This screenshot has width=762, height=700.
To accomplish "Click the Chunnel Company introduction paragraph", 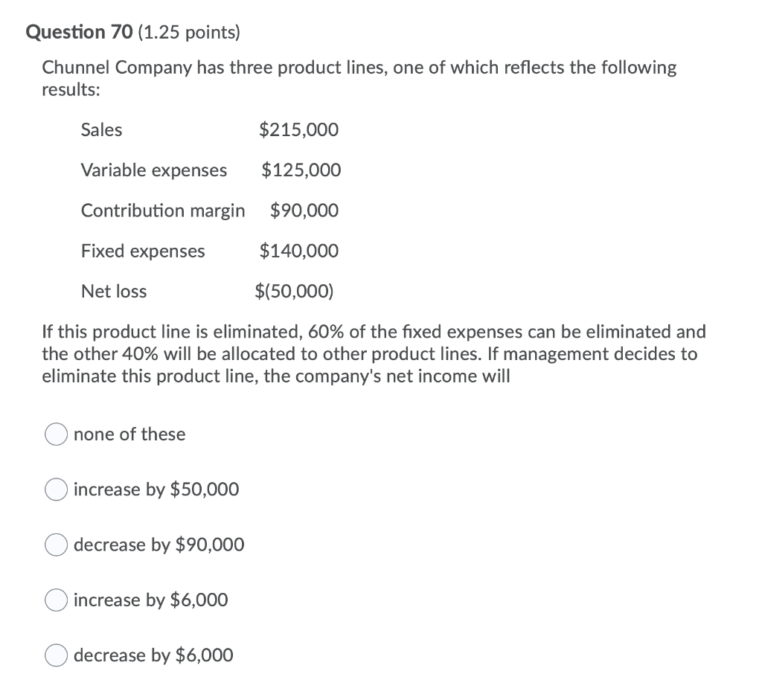I will coord(359,78).
